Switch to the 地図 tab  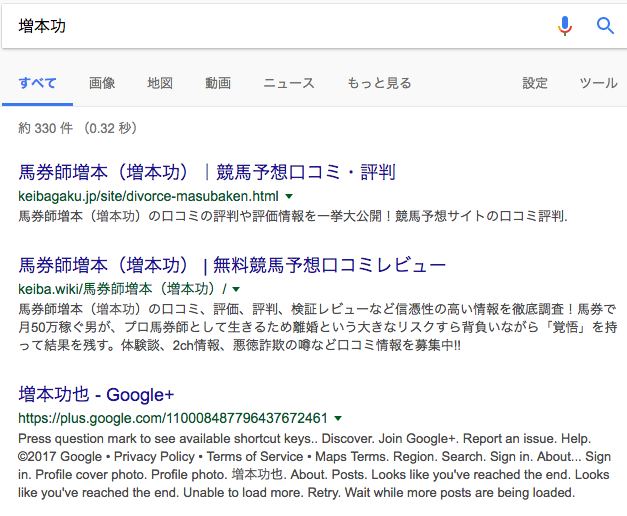(160, 83)
